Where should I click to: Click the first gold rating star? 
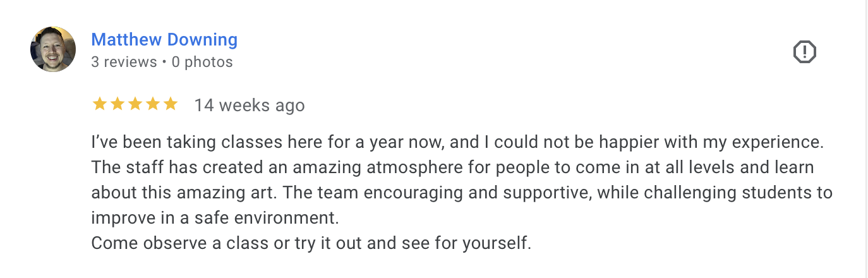100,104
